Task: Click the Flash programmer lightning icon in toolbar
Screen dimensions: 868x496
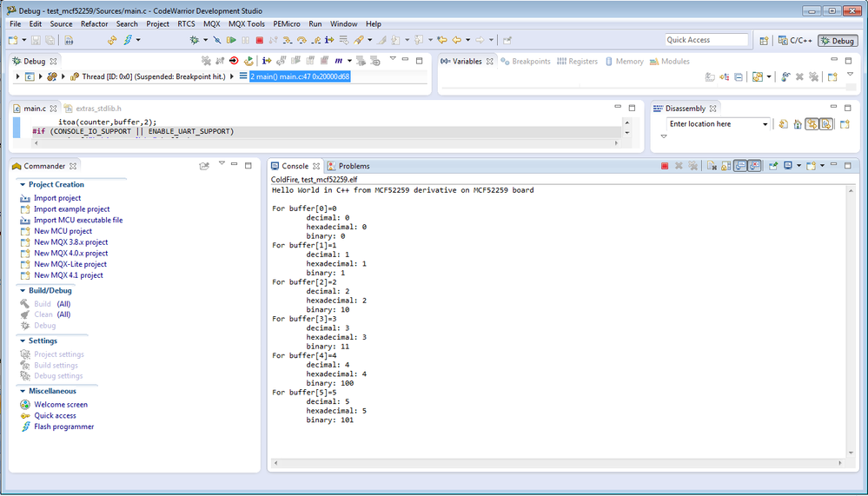Action: click(128, 40)
